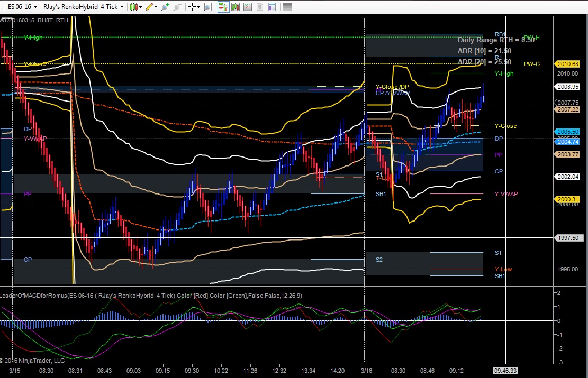The image size is (588, 378).
Task: Click the S2 support label
Action: (x=379, y=260)
